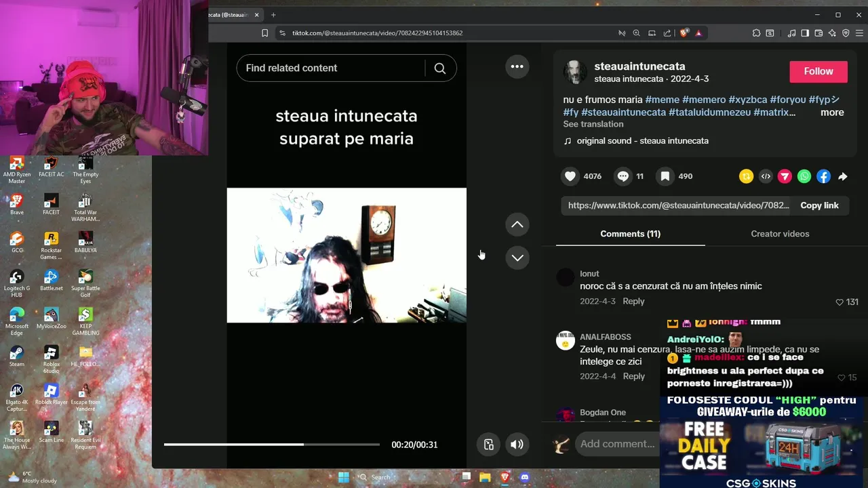The width and height of the screenshot is (868, 488).
Task: Open Windows Start menu
Action: pyautogui.click(x=344, y=477)
